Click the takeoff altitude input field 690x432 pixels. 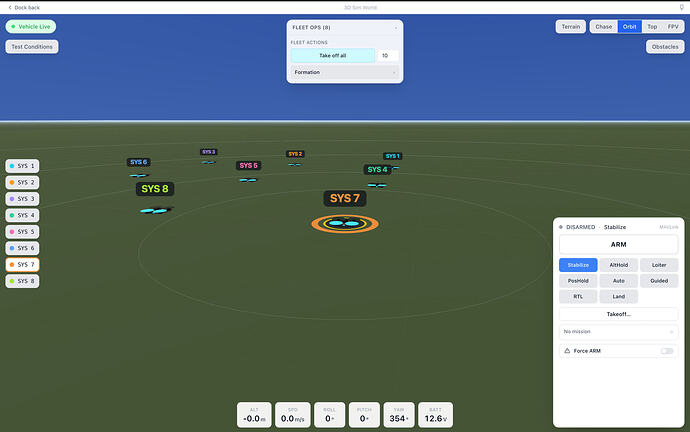(388, 55)
